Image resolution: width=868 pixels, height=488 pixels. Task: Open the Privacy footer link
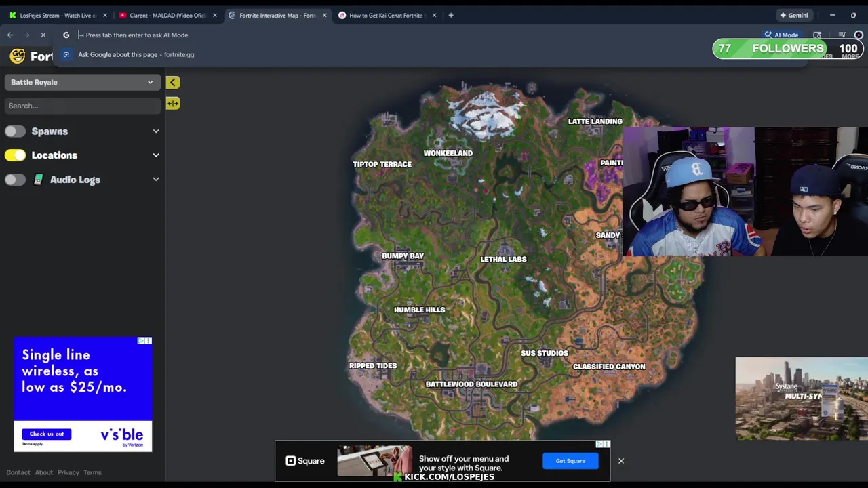tap(68, 472)
